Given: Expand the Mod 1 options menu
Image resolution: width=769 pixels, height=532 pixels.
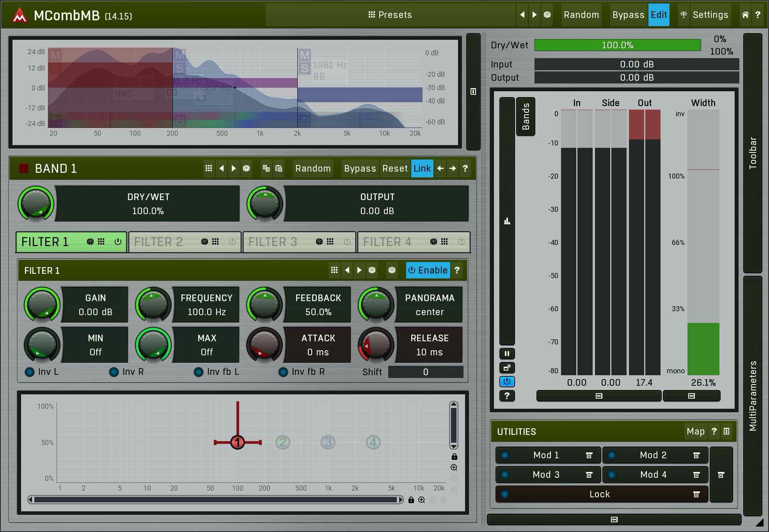Looking at the screenshot, I should [589, 455].
